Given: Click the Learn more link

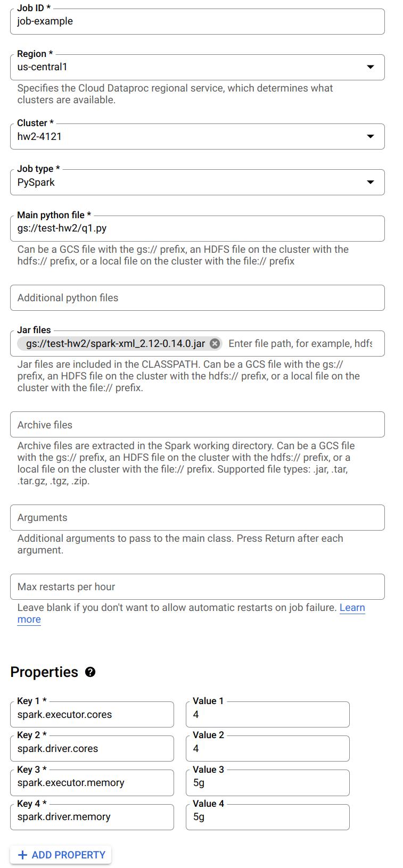Looking at the screenshot, I should [x=352, y=607].
